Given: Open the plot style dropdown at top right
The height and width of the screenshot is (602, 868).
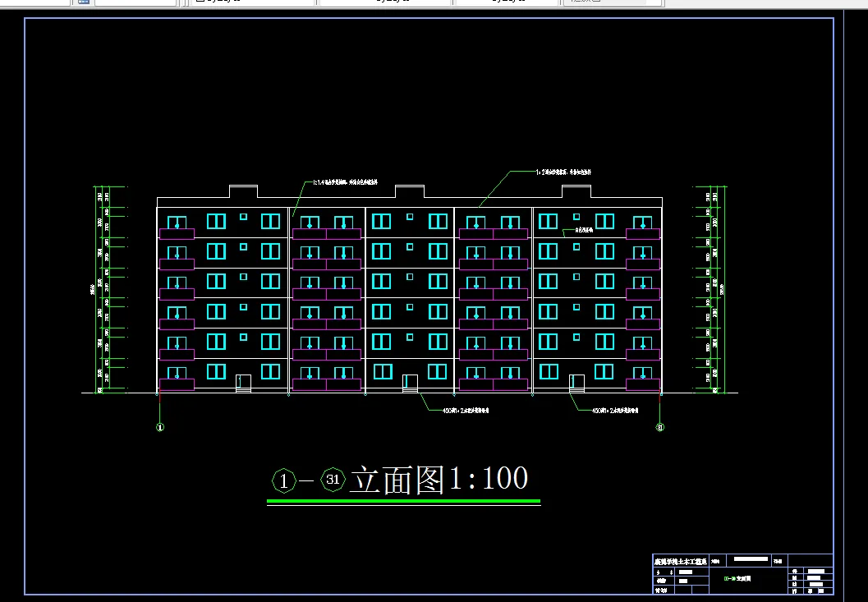Looking at the screenshot, I should [x=612, y=2].
